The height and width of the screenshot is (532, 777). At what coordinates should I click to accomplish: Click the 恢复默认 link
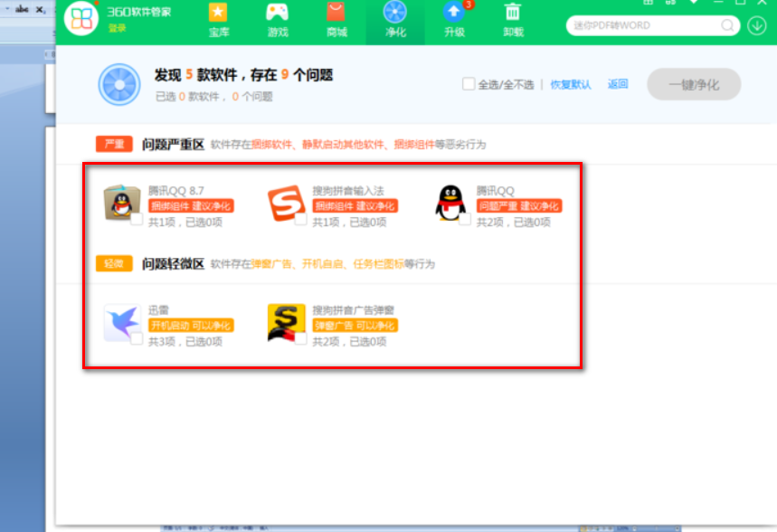pyautogui.click(x=571, y=85)
